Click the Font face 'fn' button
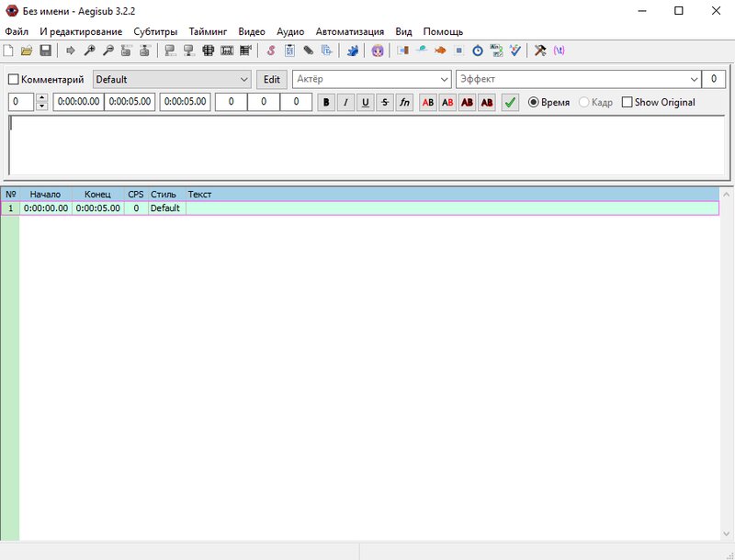The image size is (735, 560). point(404,103)
